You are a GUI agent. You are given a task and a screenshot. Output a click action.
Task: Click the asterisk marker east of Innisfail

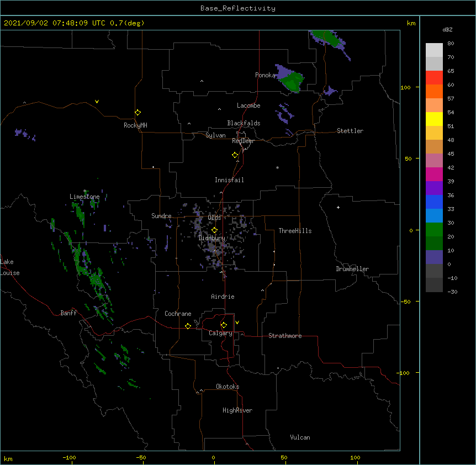pos(277,167)
